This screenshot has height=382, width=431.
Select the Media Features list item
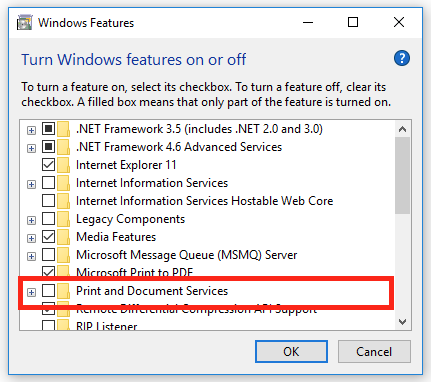point(116,237)
